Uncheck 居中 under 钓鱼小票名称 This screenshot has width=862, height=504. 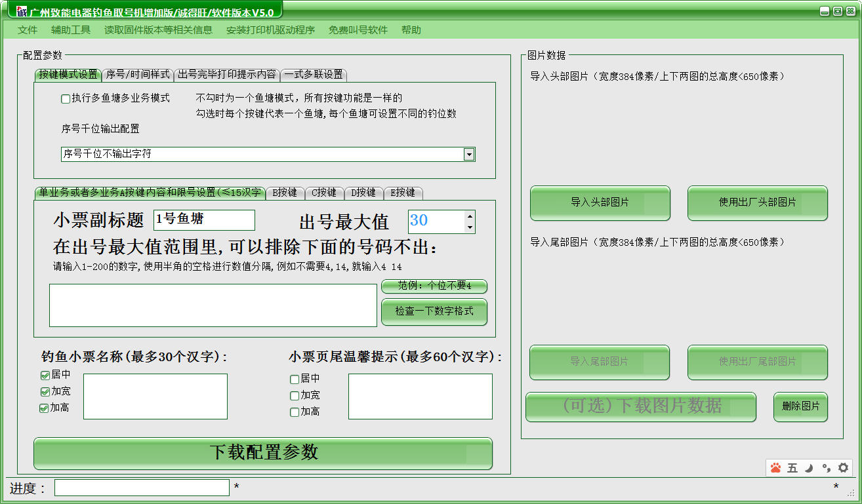click(x=44, y=375)
